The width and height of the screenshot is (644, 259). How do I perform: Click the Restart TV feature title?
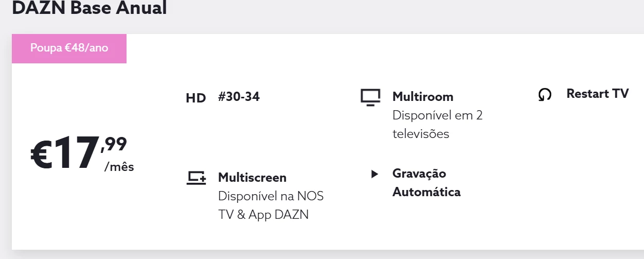597,94
